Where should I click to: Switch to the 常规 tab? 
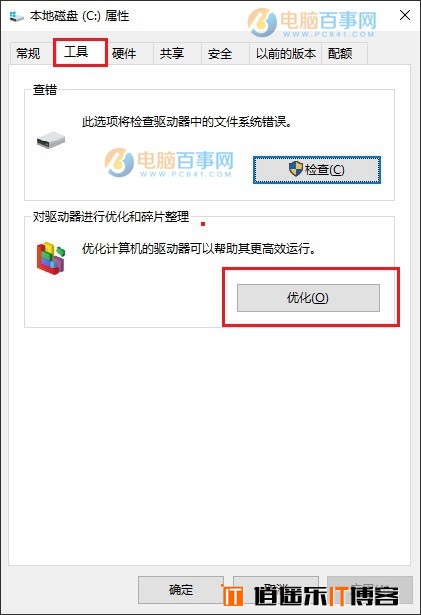[28, 53]
